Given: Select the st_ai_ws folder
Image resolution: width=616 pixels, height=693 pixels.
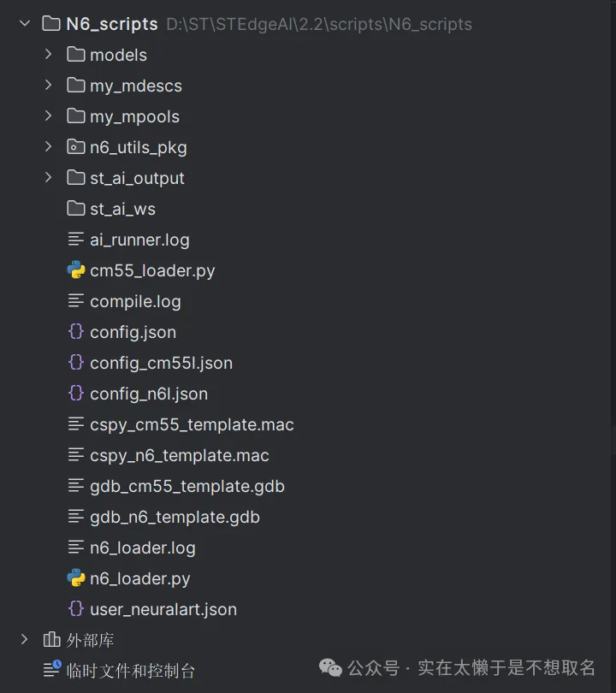Looking at the screenshot, I should pyautogui.click(x=122, y=209).
